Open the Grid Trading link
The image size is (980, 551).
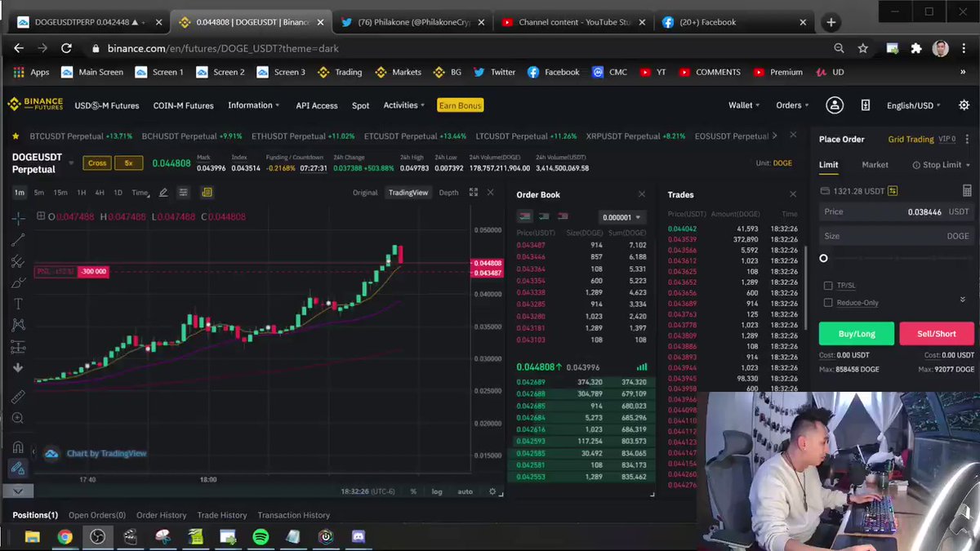pos(911,140)
